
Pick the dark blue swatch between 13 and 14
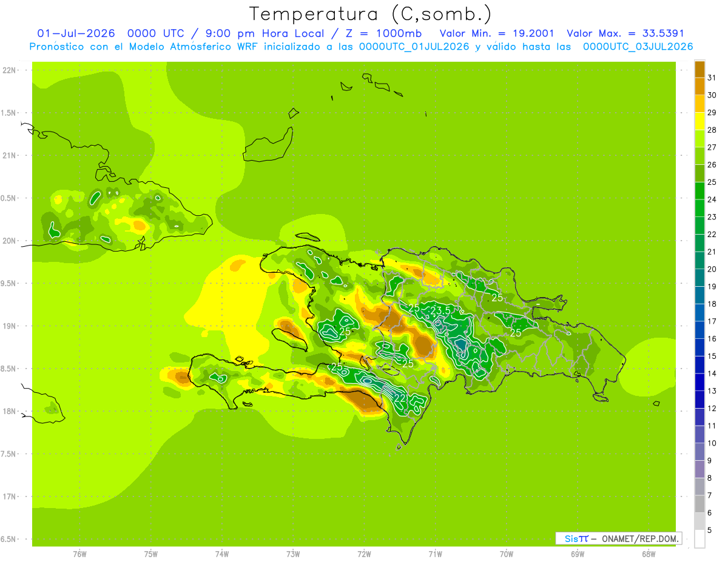coord(699,382)
